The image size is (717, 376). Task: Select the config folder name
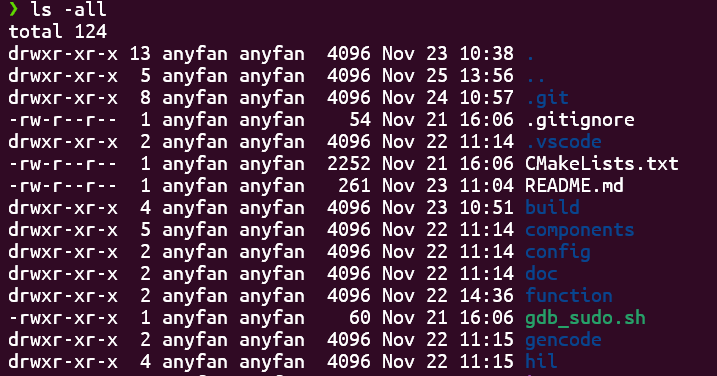pos(558,252)
